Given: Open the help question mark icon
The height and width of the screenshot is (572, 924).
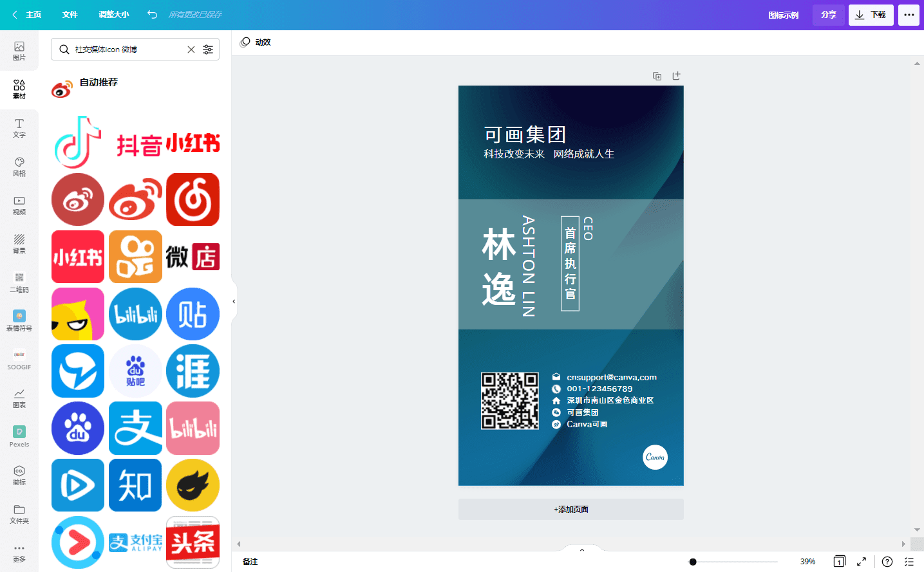Looking at the screenshot, I should (x=887, y=562).
